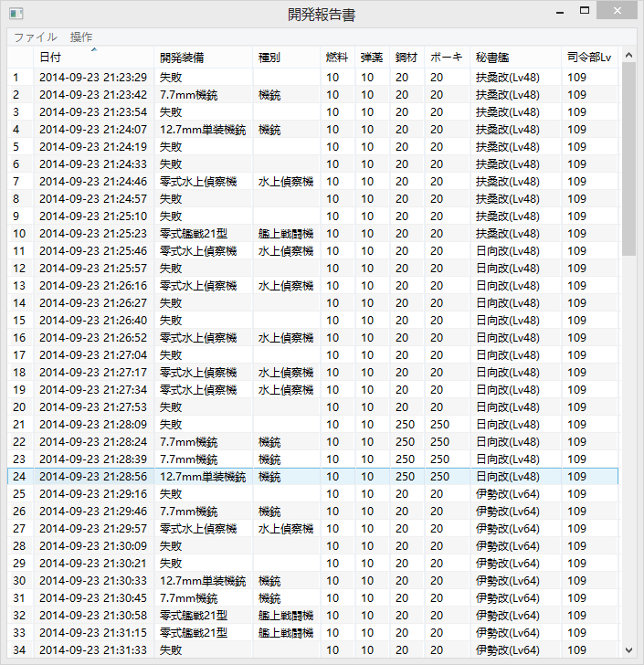Select date cell 2014-09-23 21:26:16
This screenshot has width=644, height=665.
[93, 286]
